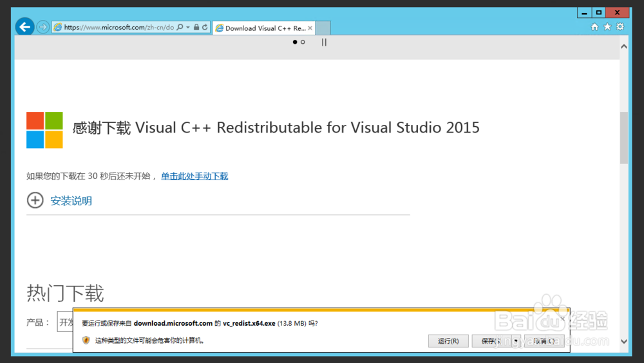Click the 热门下载 heading text
This screenshot has width=644, height=363.
tap(65, 293)
